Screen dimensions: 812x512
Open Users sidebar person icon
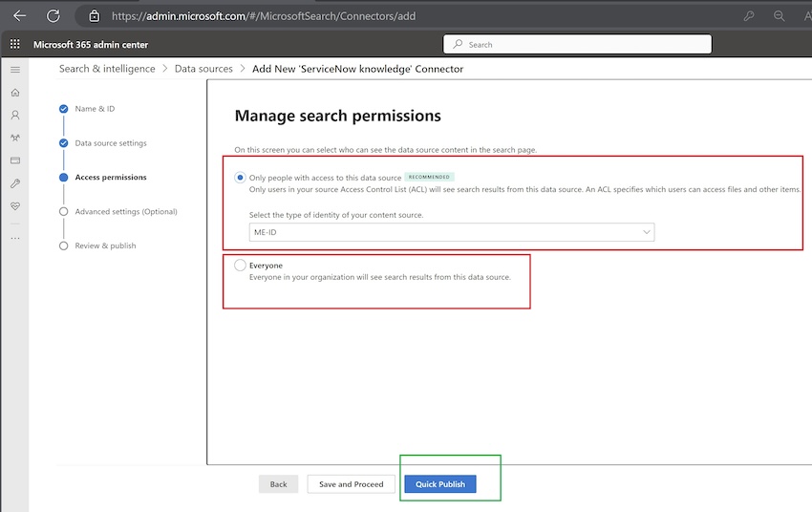(15, 115)
